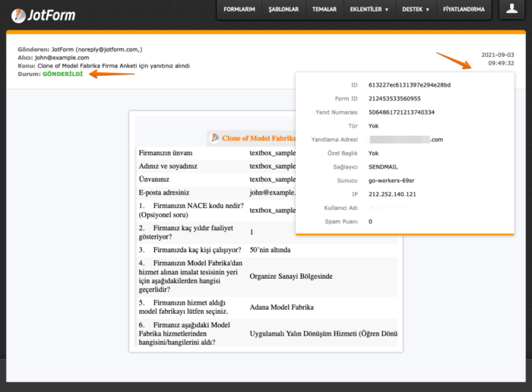532x392 pixels.
Task: Click the answer Adana Model Fabrika
Action: 282,307
